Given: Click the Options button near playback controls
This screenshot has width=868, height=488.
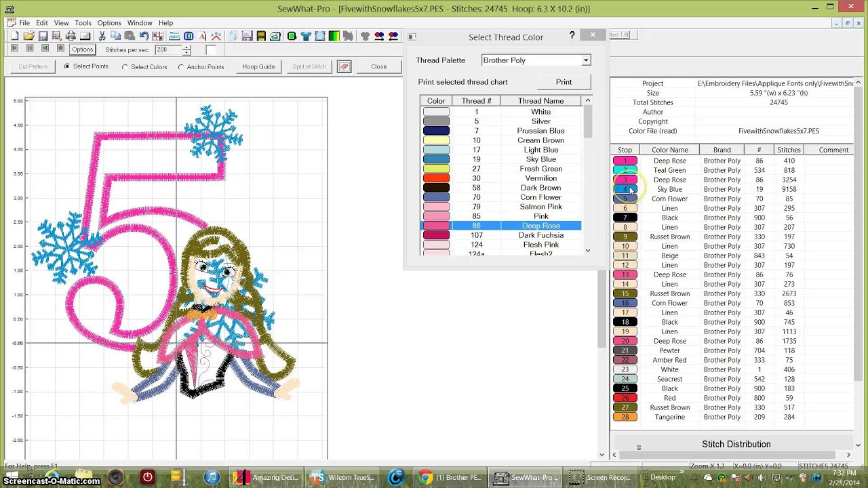Looking at the screenshot, I should click(82, 49).
